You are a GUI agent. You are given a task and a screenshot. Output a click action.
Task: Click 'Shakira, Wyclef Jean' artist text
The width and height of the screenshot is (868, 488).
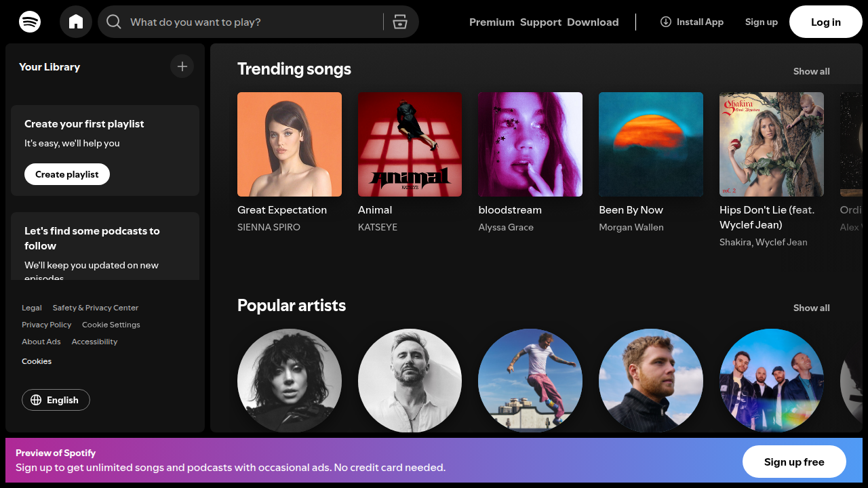pos(764,242)
